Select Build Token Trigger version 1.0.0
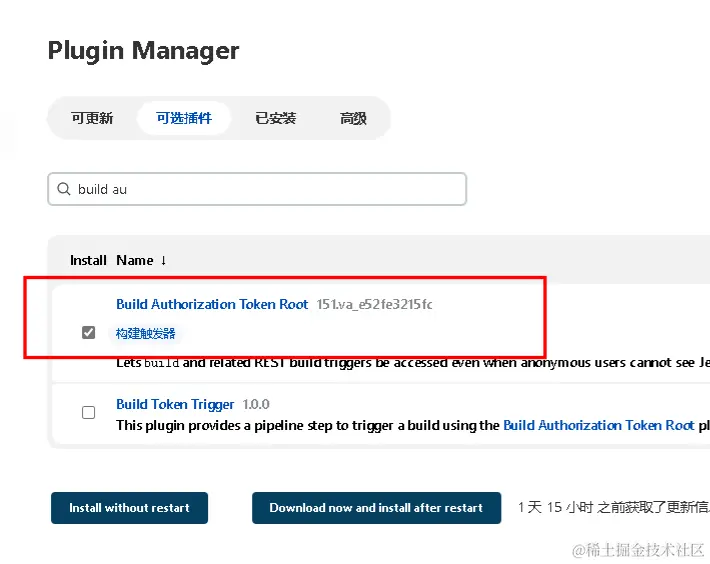This screenshot has height=564, width=710. (x=256, y=404)
